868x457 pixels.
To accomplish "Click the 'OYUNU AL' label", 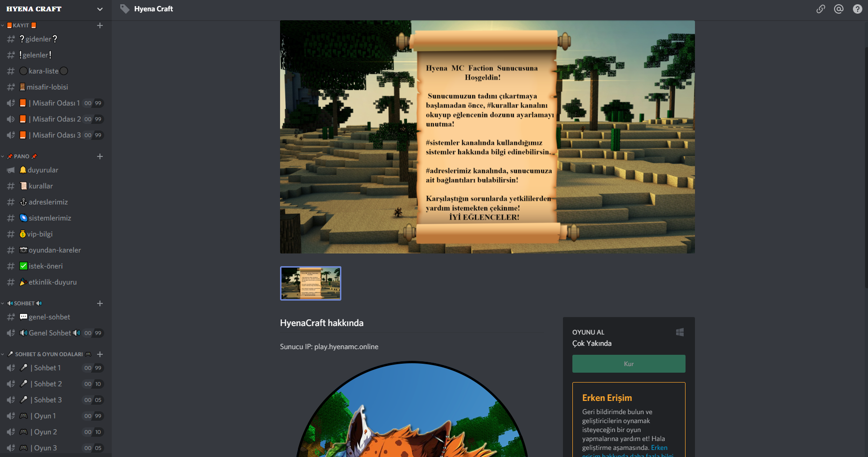I will point(588,332).
